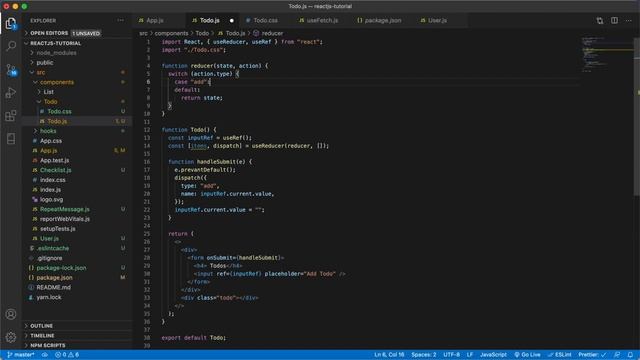Switch to the package.json tab
Image resolution: width=640 pixels, height=360 pixels.
[383, 20]
